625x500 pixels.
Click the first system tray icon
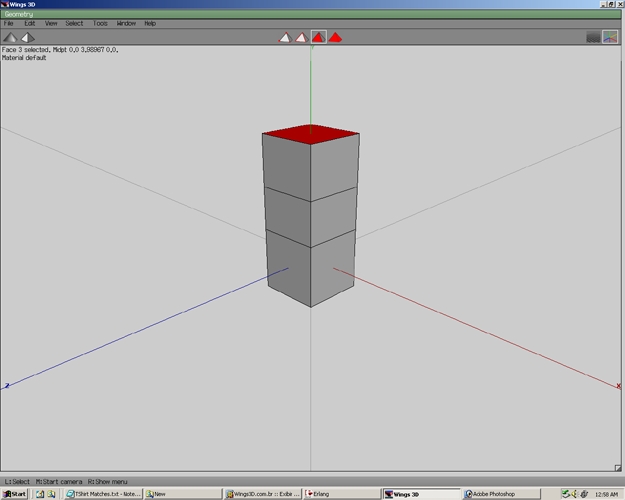pos(566,494)
